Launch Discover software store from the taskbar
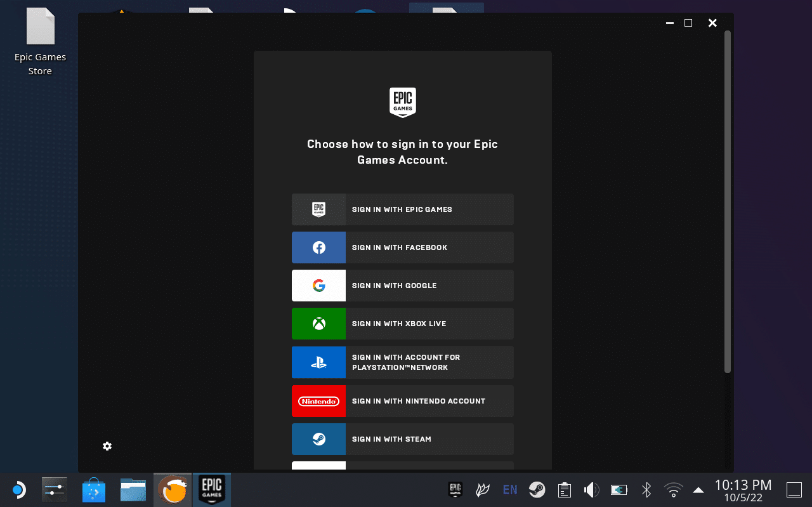The height and width of the screenshot is (507, 812). tap(94, 490)
